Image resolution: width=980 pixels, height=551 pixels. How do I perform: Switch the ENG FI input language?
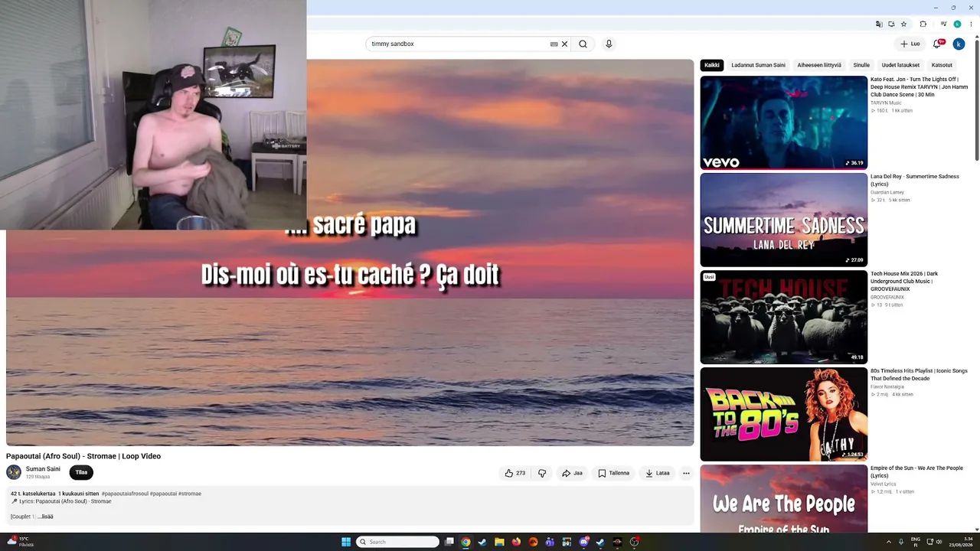pyautogui.click(x=916, y=542)
